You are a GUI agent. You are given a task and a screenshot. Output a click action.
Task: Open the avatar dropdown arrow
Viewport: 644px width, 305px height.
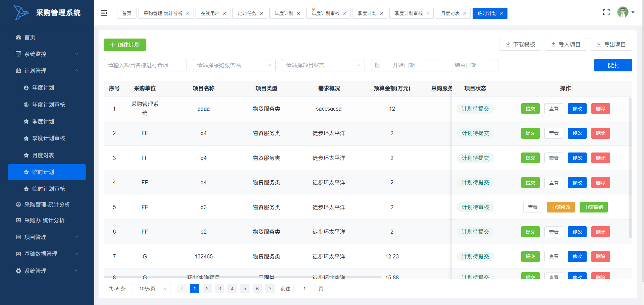(x=633, y=12)
